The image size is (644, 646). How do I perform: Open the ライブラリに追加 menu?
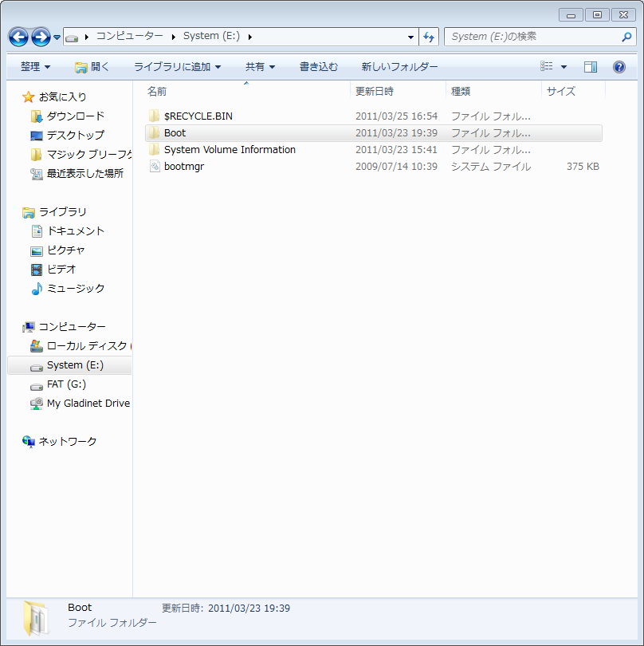178,67
